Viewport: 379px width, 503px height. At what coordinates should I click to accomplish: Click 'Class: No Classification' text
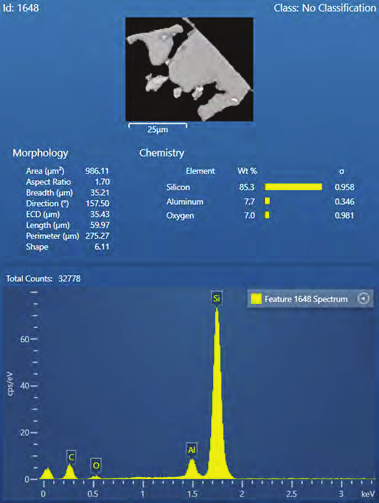tap(325, 8)
